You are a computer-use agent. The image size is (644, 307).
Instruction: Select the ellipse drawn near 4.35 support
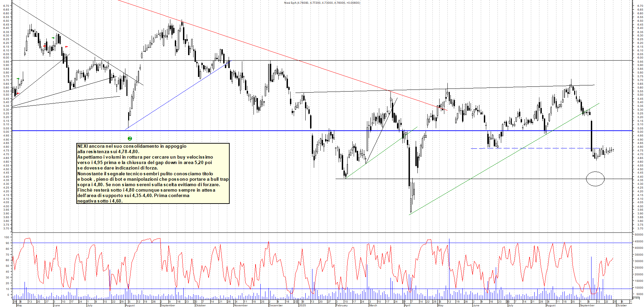[x=595, y=179]
